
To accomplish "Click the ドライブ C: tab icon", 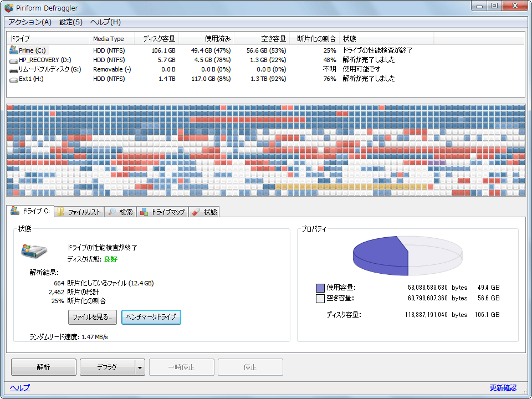I will click(x=15, y=211).
